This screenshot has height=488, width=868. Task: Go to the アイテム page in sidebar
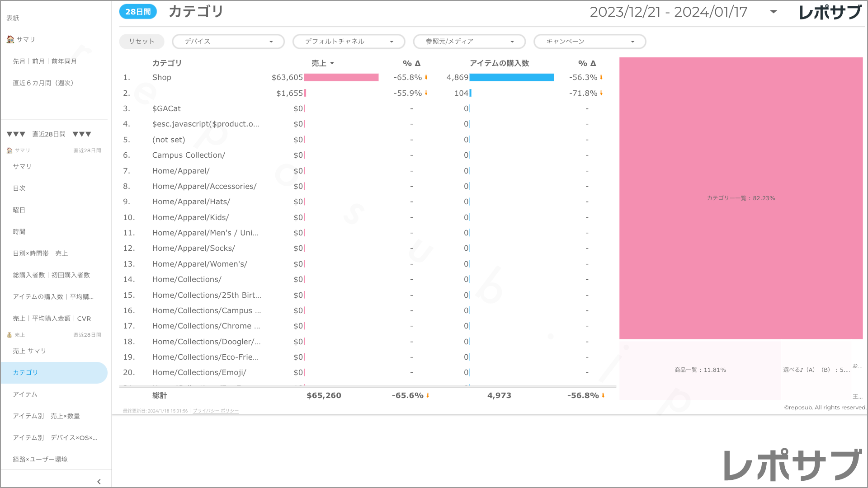tap(25, 394)
